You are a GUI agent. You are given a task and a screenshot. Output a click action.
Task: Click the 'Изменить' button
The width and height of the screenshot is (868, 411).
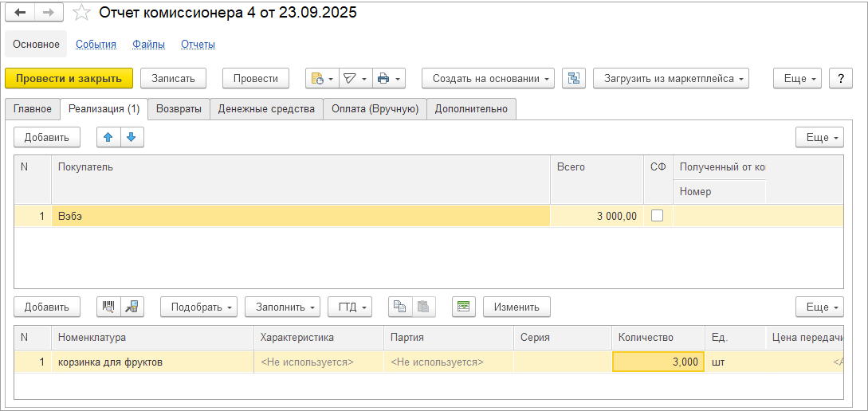tap(516, 307)
